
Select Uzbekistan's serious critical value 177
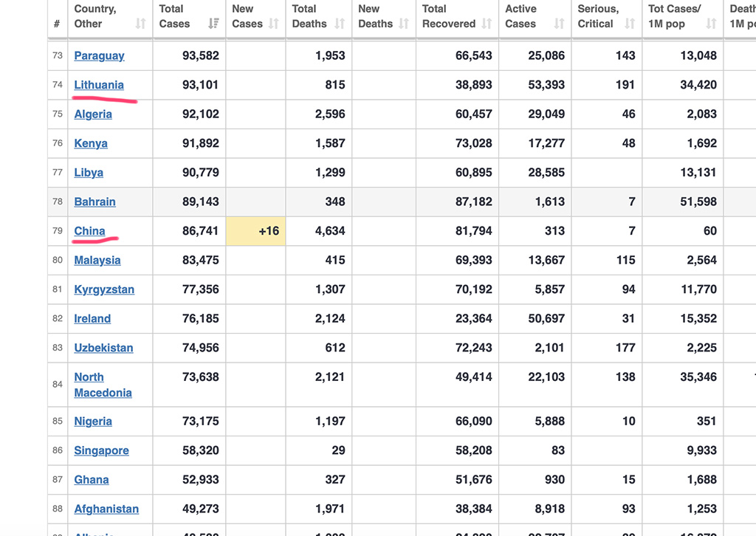click(x=626, y=348)
